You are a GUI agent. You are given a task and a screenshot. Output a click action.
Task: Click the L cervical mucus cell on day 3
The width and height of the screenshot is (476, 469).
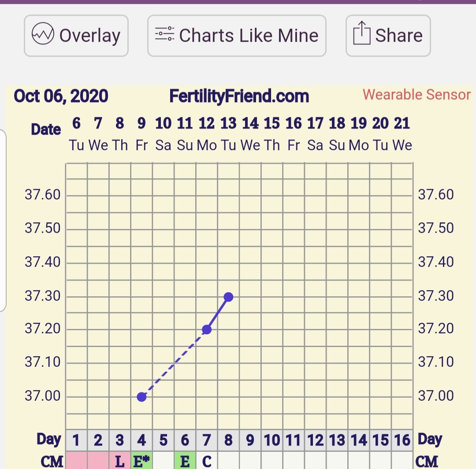click(x=120, y=461)
